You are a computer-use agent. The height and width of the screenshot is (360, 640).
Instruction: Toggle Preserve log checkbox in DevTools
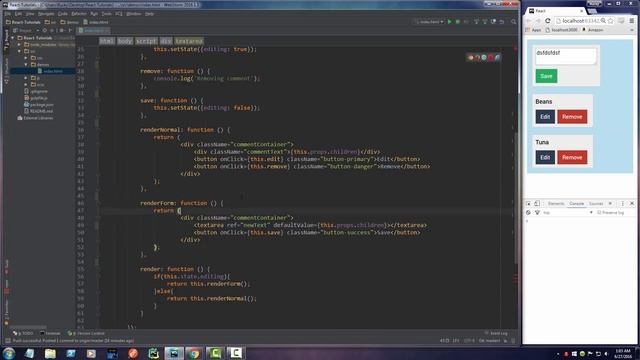point(599,213)
